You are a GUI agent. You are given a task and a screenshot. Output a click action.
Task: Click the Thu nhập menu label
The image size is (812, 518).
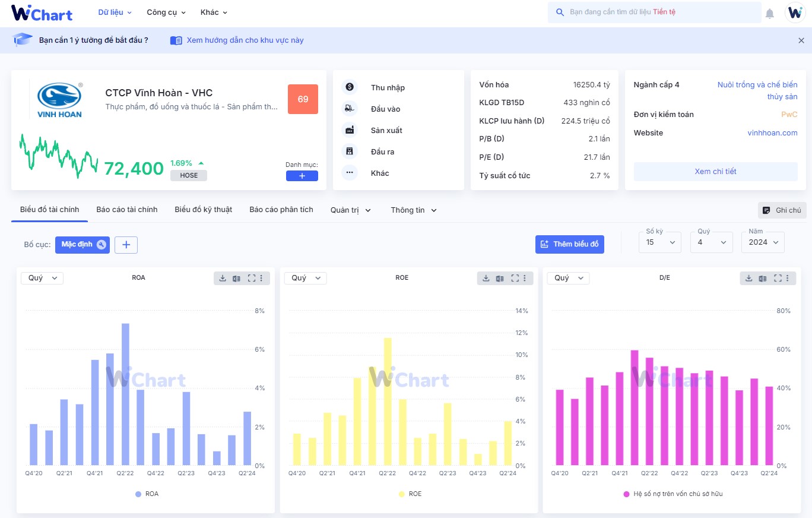coord(388,88)
